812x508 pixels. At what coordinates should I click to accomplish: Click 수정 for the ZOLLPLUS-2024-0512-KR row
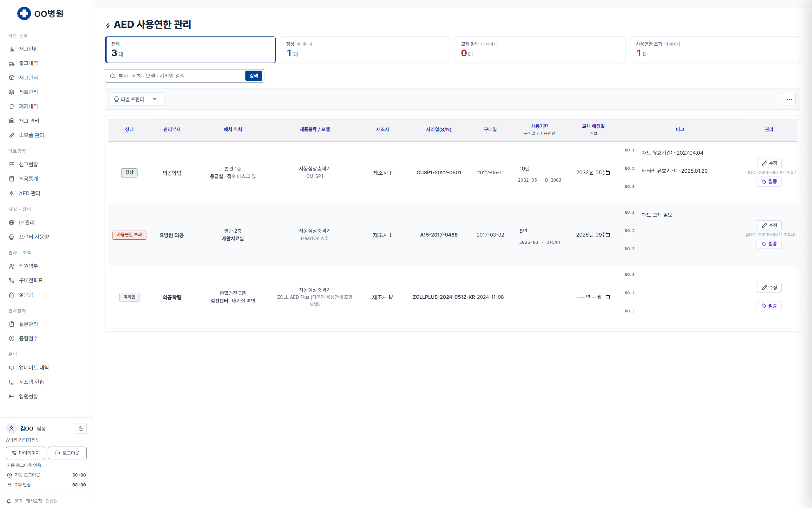pos(769,288)
